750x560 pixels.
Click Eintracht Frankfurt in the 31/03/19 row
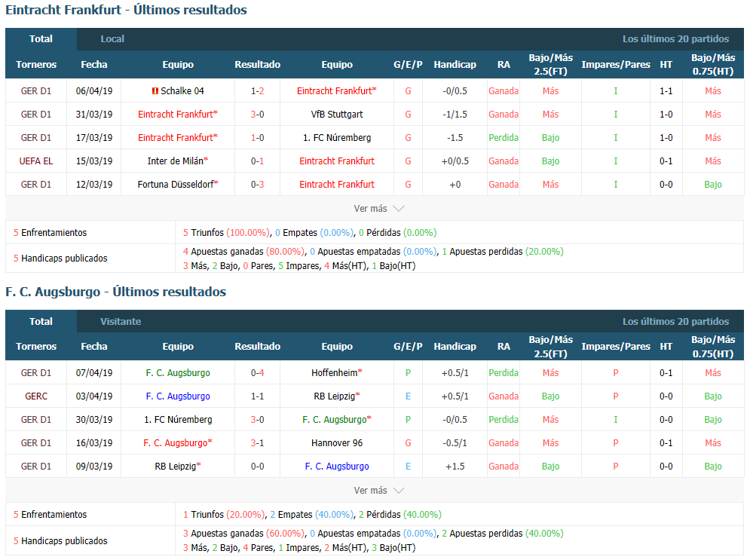click(177, 115)
